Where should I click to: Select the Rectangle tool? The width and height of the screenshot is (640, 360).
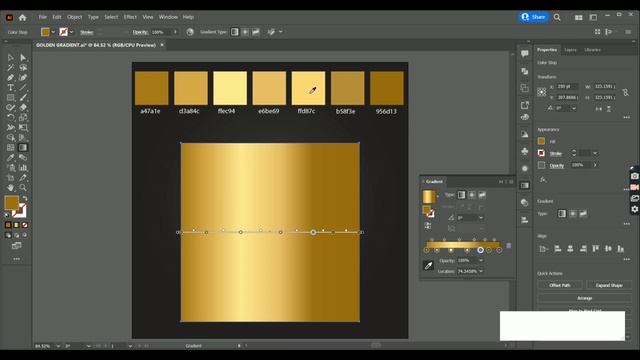[x=11, y=98]
